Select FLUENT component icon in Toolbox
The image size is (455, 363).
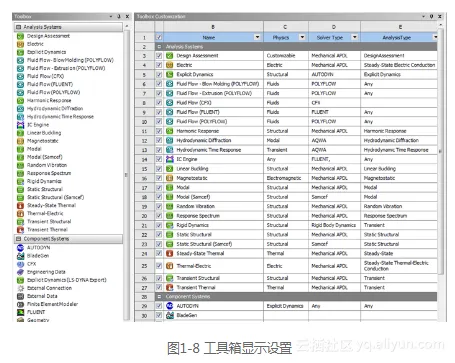(20, 312)
